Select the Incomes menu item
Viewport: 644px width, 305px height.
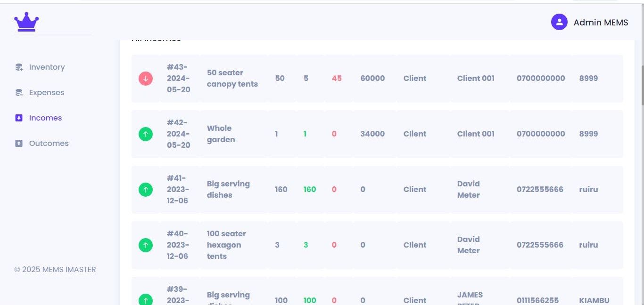(x=45, y=118)
